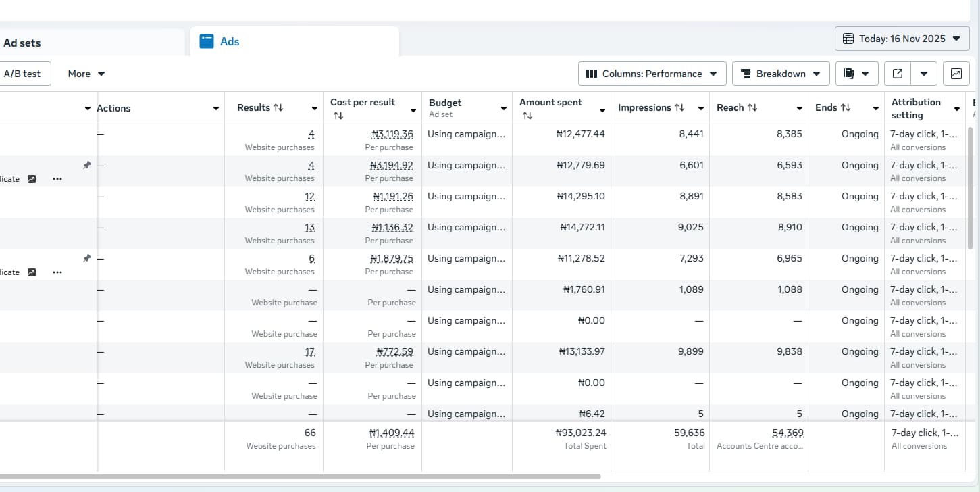Expand the Columns: Performance dropdown

[652, 74]
